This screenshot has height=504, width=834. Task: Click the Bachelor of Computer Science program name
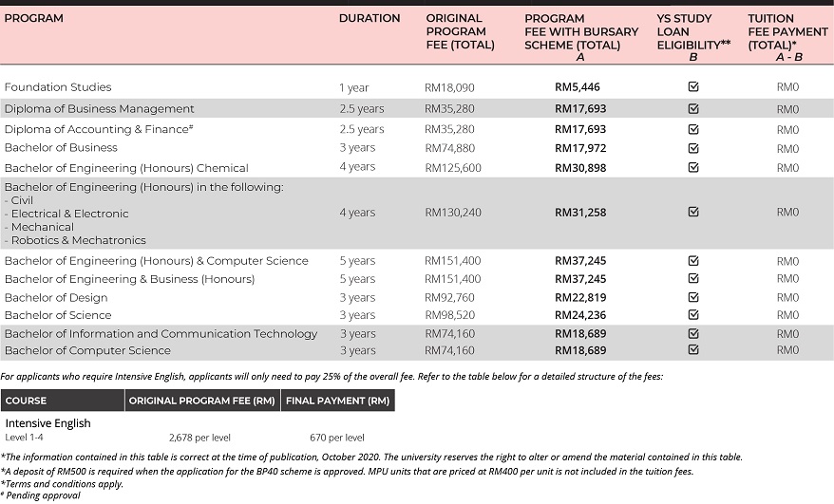(x=87, y=350)
